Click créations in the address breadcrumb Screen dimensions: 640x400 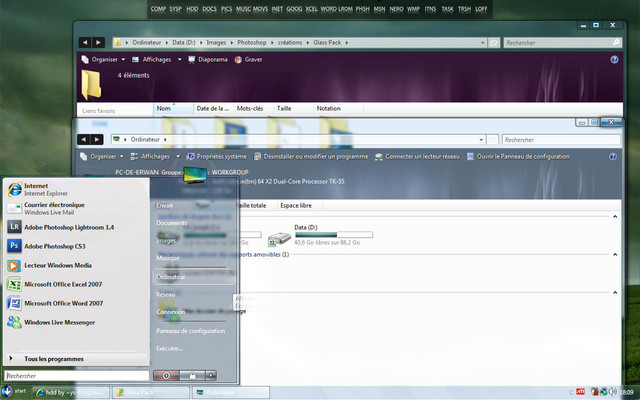pos(290,42)
